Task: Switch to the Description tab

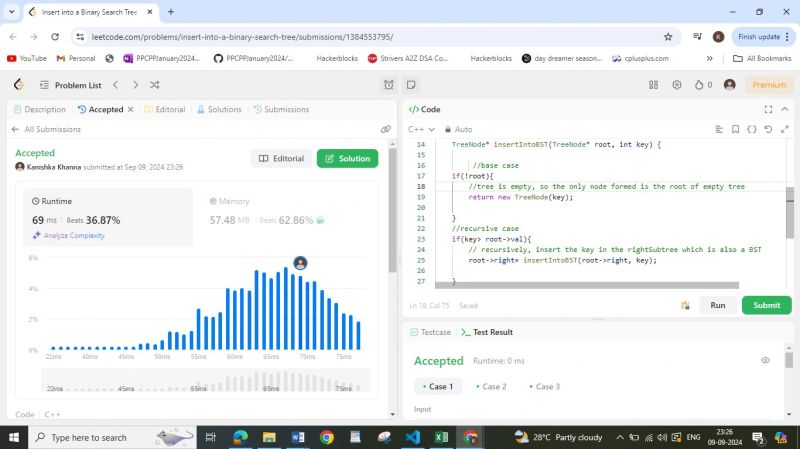Action: click(39, 109)
